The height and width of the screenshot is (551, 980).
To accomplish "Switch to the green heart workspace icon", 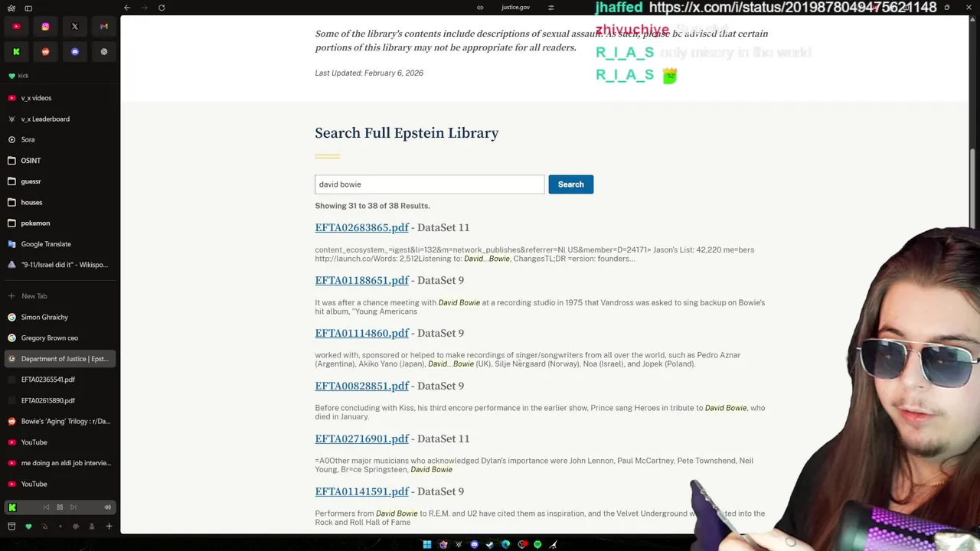I will pyautogui.click(x=28, y=527).
